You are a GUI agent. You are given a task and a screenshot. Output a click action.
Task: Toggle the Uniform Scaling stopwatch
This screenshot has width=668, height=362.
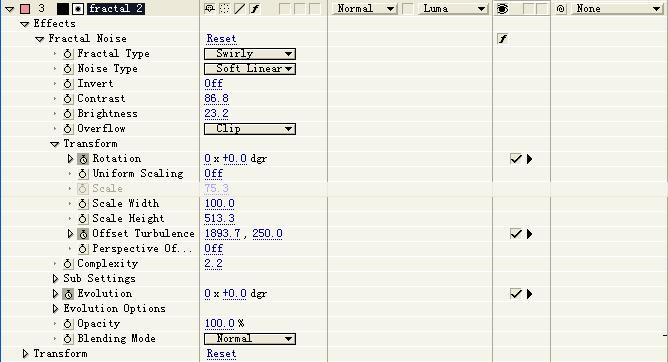pos(83,174)
